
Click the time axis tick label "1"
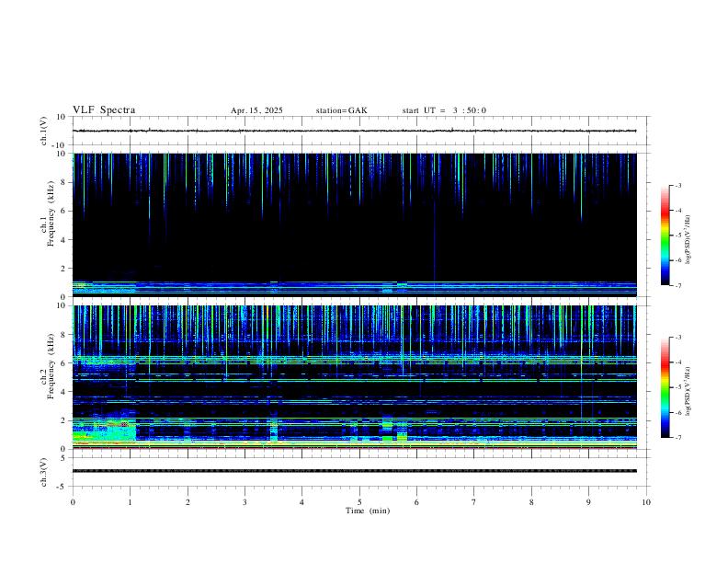(130, 502)
